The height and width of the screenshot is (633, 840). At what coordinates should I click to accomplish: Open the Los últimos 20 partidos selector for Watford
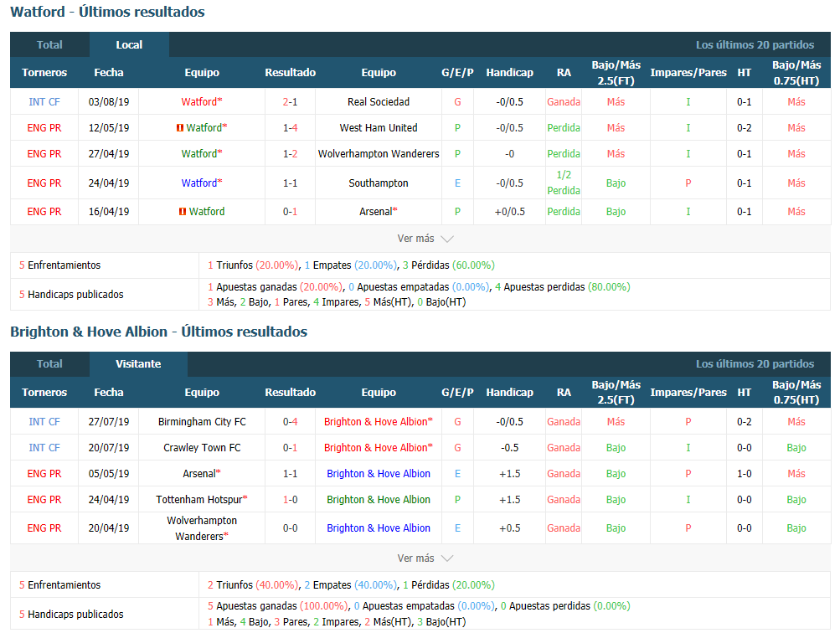755,45
